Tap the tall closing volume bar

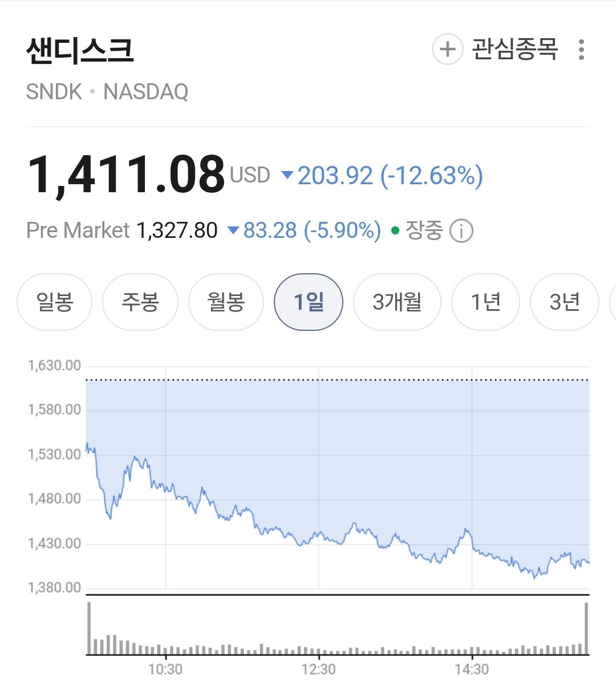click(586, 628)
